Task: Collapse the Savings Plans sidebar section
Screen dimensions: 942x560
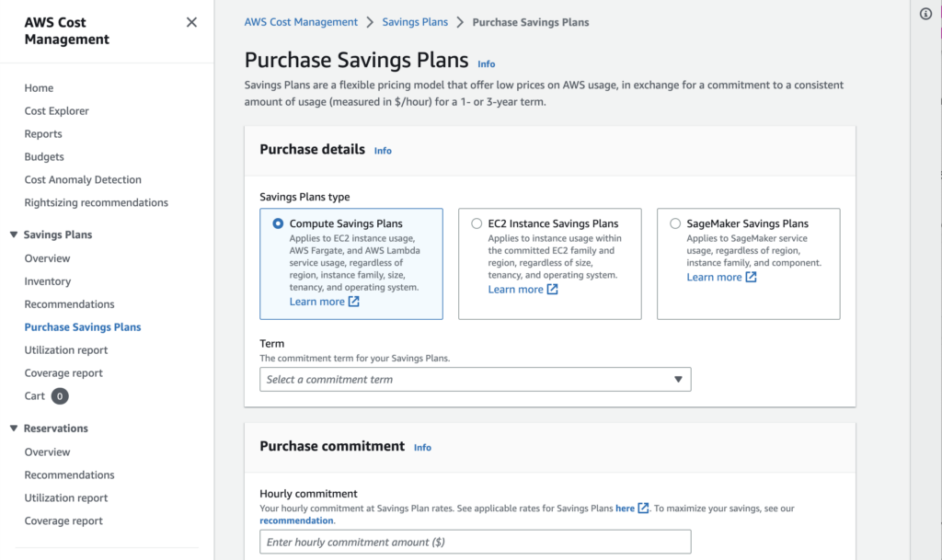Action: pos(13,234)
